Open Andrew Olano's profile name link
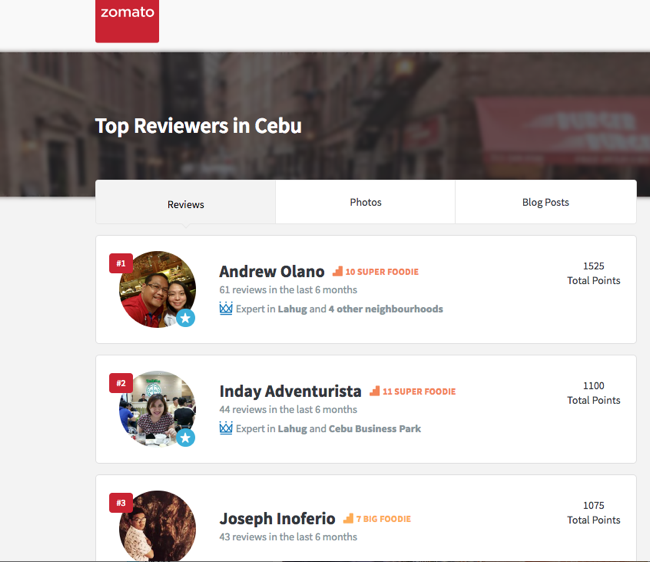650x562 pixels. coord(272,271)
